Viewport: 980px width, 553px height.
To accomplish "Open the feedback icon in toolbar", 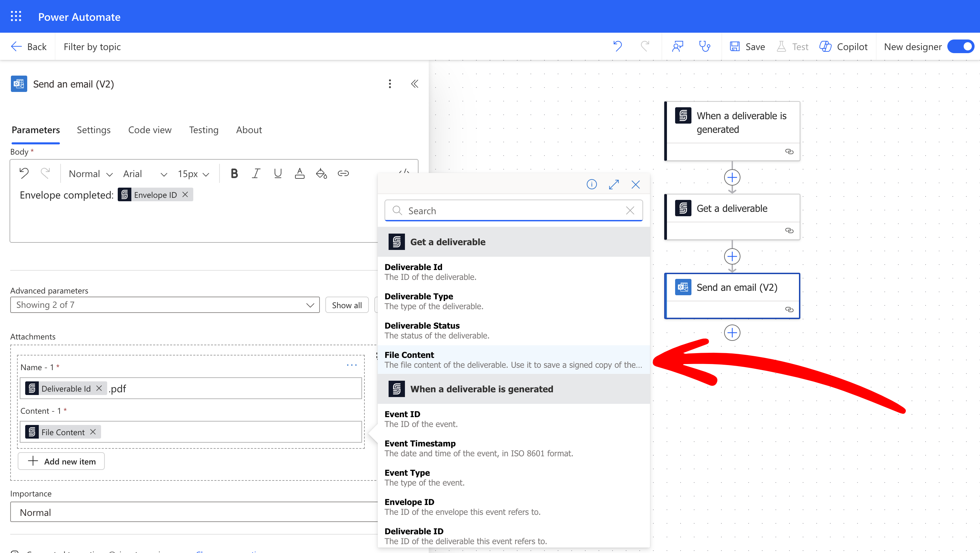I will tap(677, 46).
